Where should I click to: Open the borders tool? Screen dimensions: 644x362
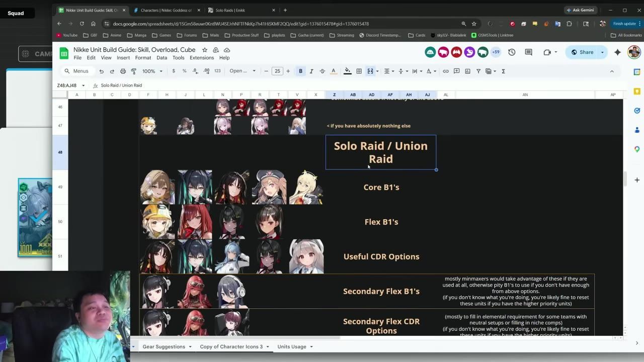(x=359, y=71)
